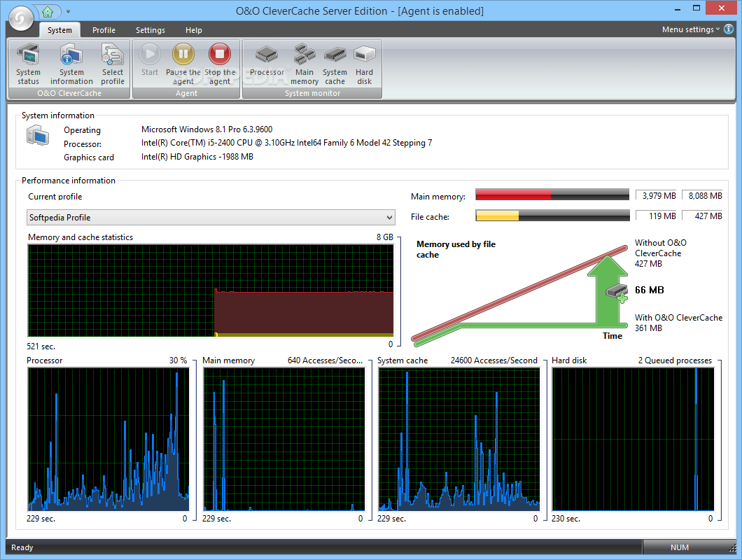This screenshot has height=560, width=742.
Task: Click the 'With O&O CleverCache' label
Action: pyautogui.click(x=678, y=318)
